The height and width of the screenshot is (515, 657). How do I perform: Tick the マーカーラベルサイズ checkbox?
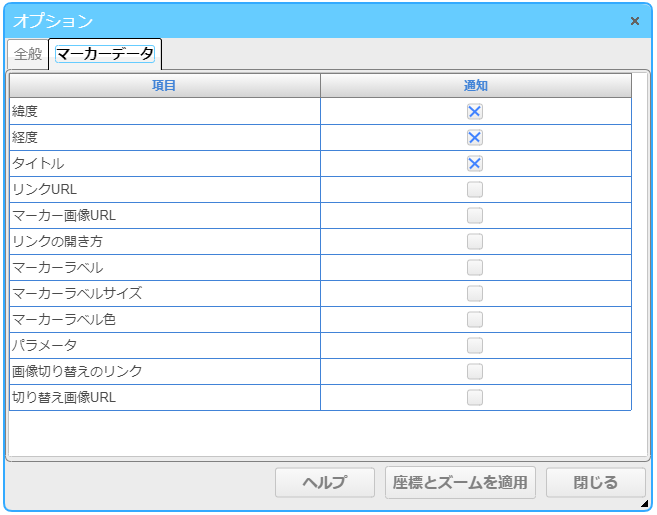point(475,293)
